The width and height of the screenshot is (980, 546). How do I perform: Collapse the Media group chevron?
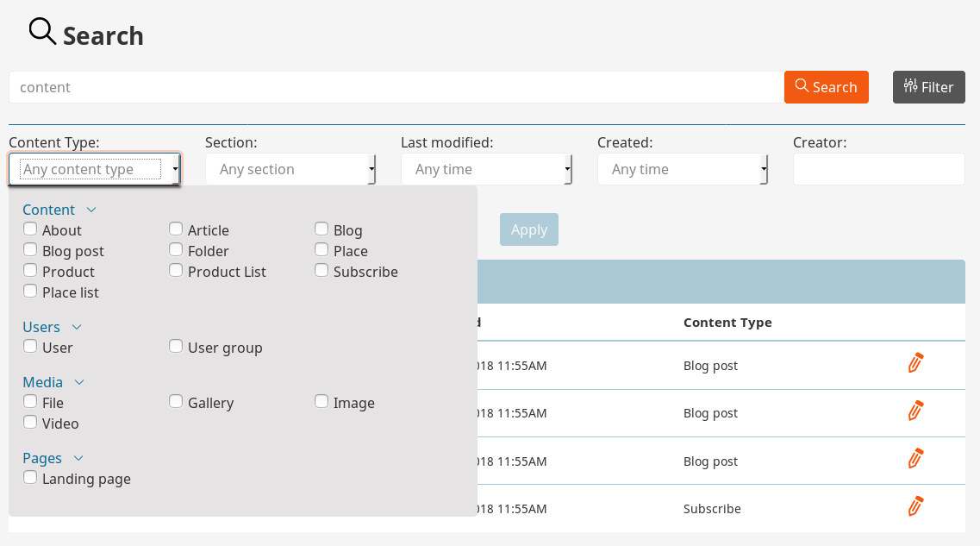[x=79, y=382]
